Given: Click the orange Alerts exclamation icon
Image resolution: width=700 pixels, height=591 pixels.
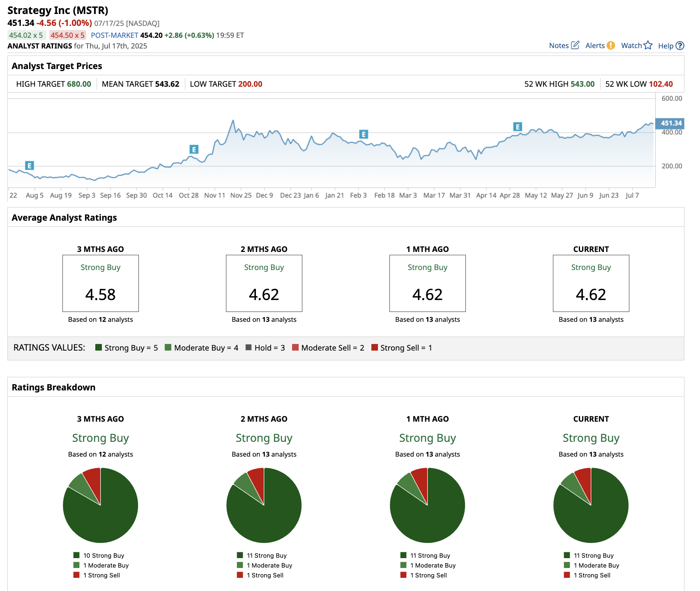Looking at the screenshot, I should tap(611, 46).
